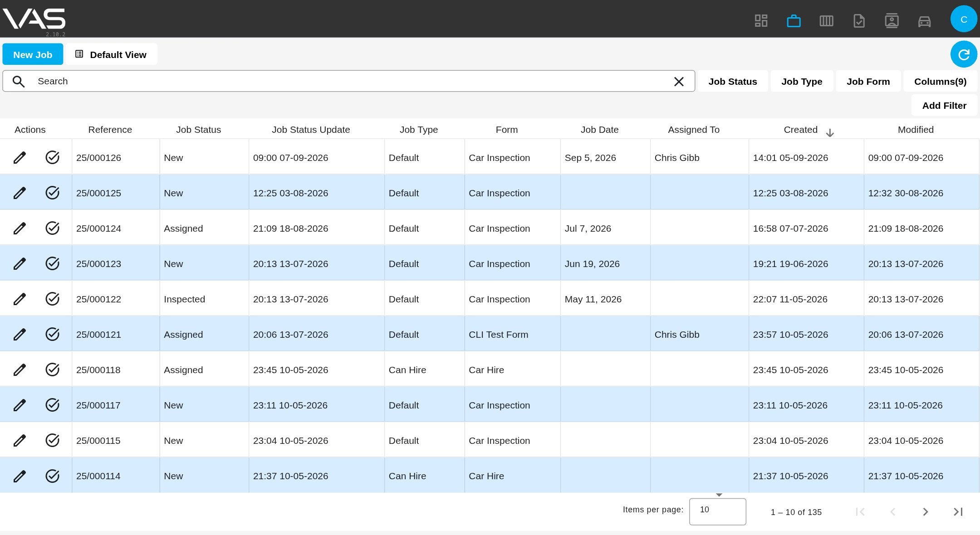Click the Add Filter button
This screenshot has width=980, height=535.
click(944, 106)
